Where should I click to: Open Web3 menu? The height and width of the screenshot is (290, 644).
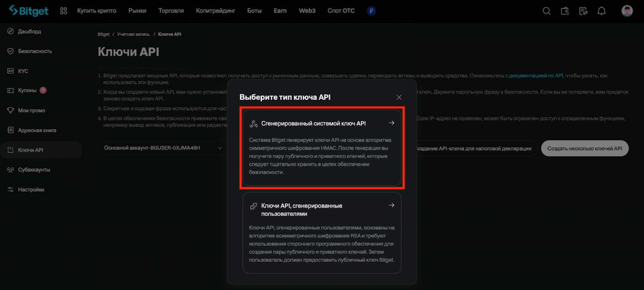coord(307,11)
